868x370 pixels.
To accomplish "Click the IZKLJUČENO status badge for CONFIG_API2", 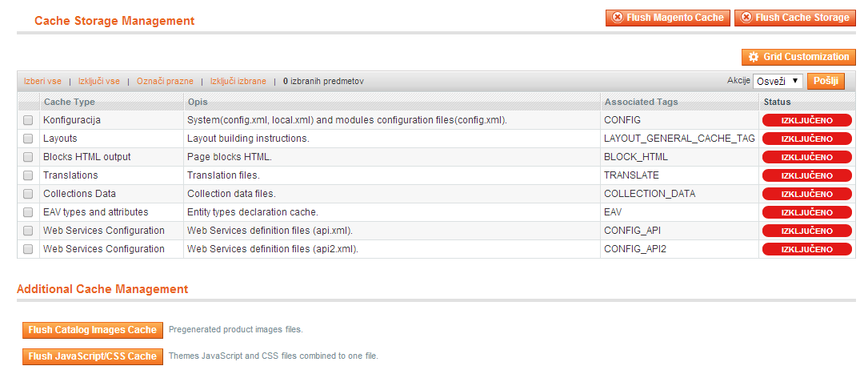I will point(806,249).
